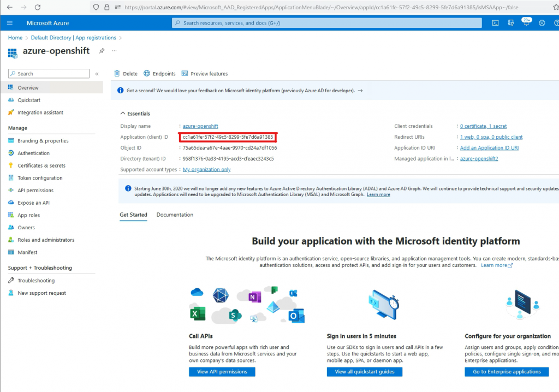Click the Home breadcrumb

15,38
